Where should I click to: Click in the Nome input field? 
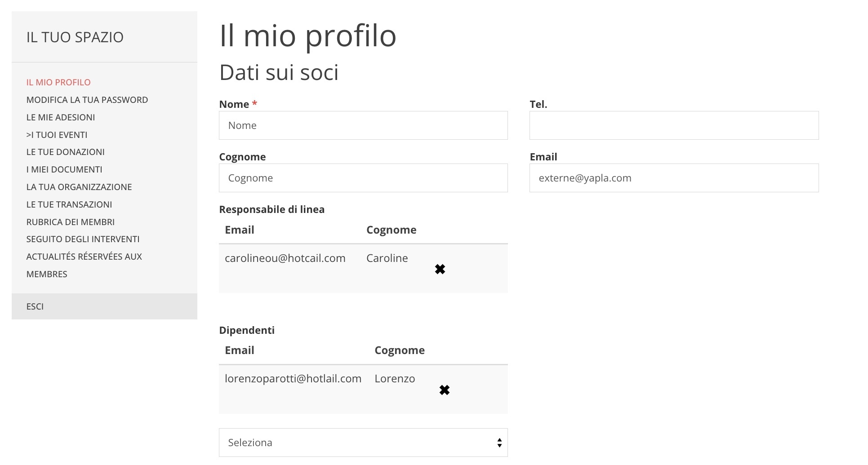(x=363, y=125)
